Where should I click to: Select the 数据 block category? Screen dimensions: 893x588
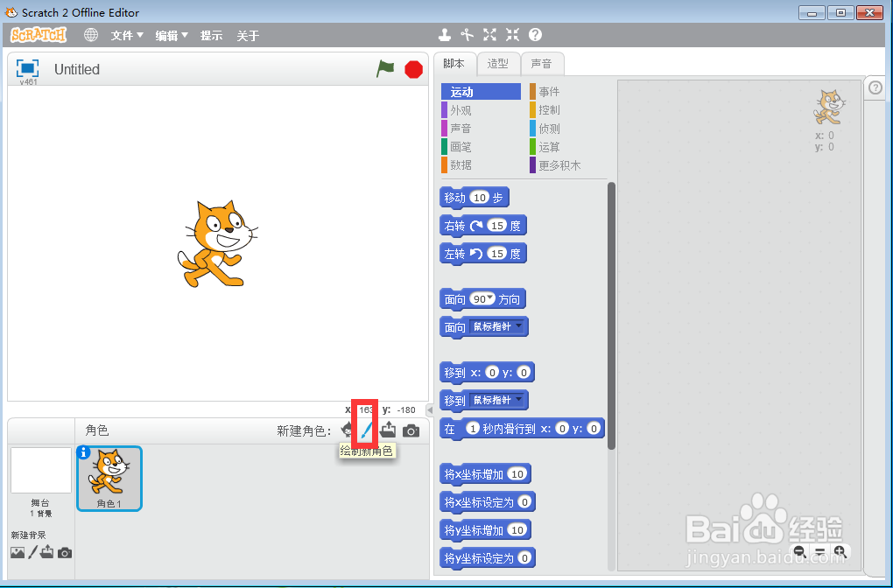tap(482, 165)
